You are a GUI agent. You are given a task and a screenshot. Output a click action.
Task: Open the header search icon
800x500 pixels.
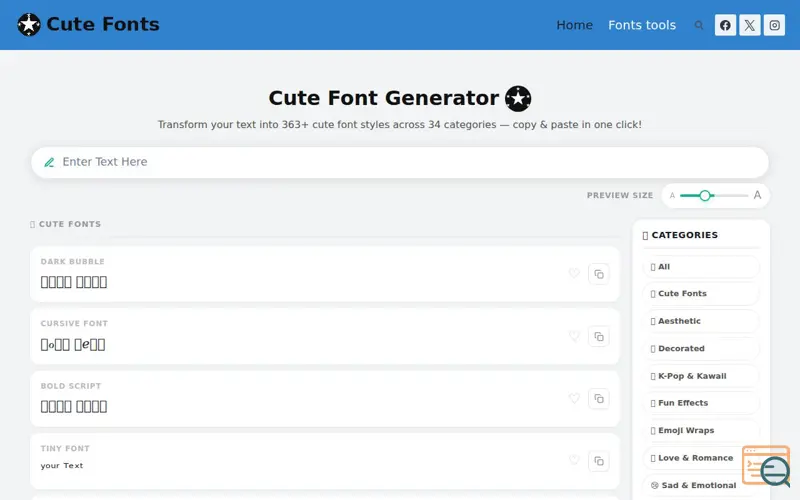click(698, 25)
